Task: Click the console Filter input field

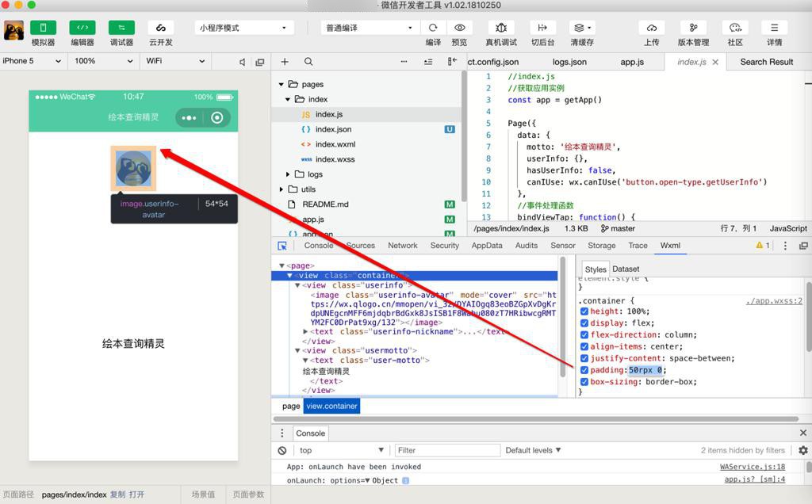Action: 447,450
